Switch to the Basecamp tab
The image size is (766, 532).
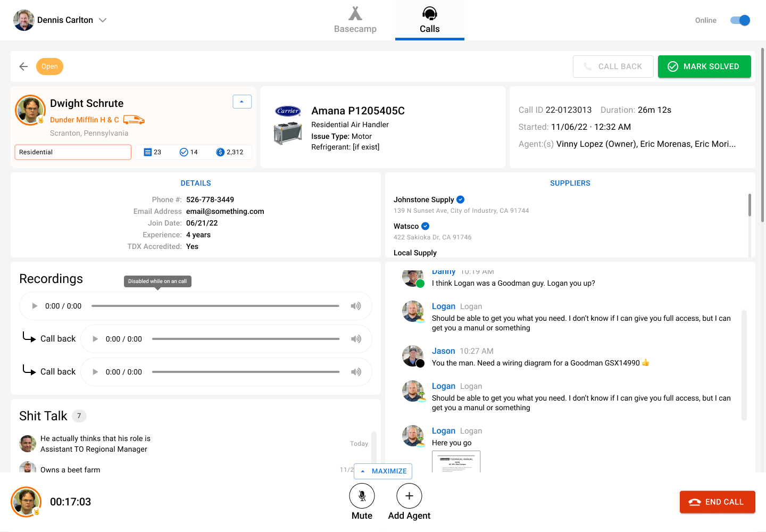355,20
